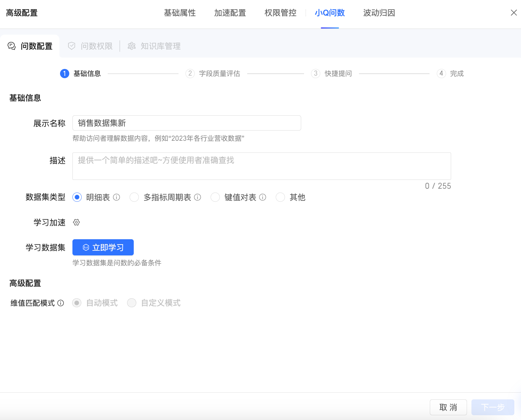
Task: Click info icon next to 多指标周期表
Action: coord(198,197)
